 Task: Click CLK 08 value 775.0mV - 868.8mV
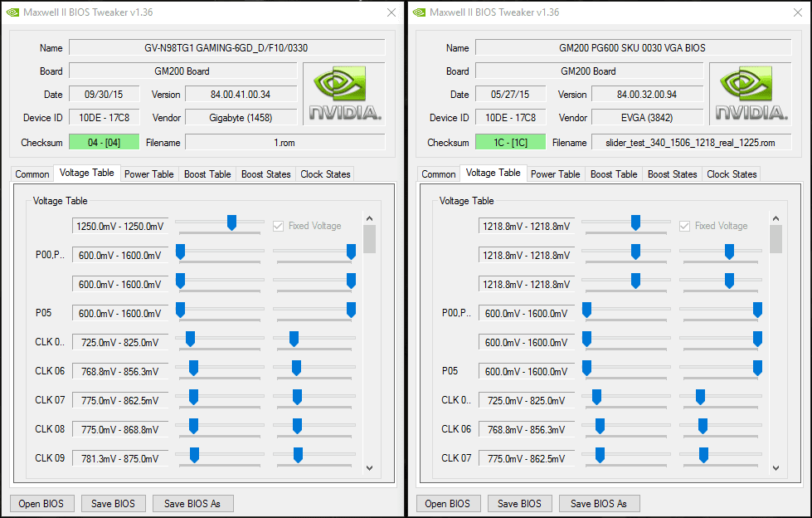click(x=120, y=429)
